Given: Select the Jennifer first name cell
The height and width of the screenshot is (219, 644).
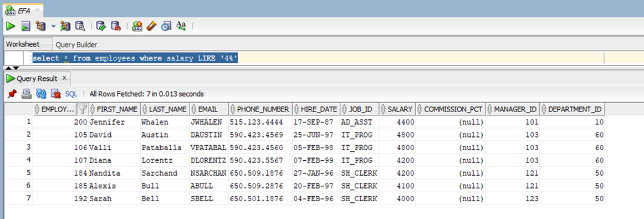Looking at the screenshot, I should [x=114, y=122].
